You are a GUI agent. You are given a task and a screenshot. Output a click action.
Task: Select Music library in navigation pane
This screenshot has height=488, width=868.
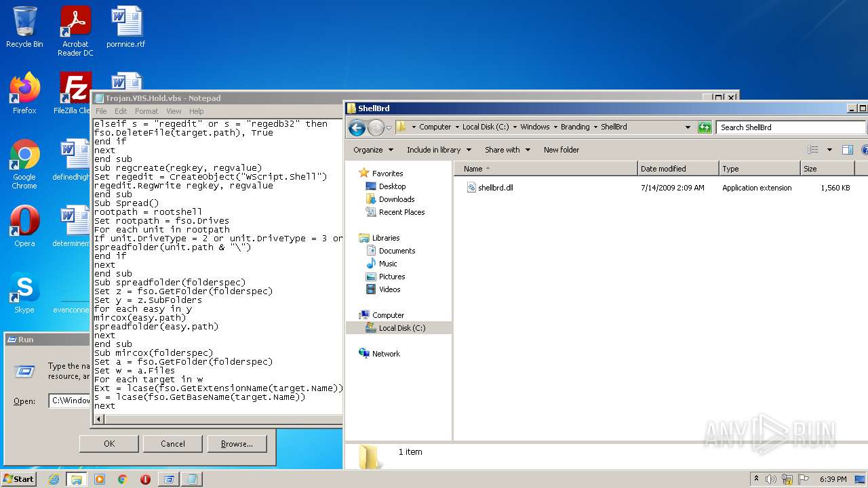(388, 264)
